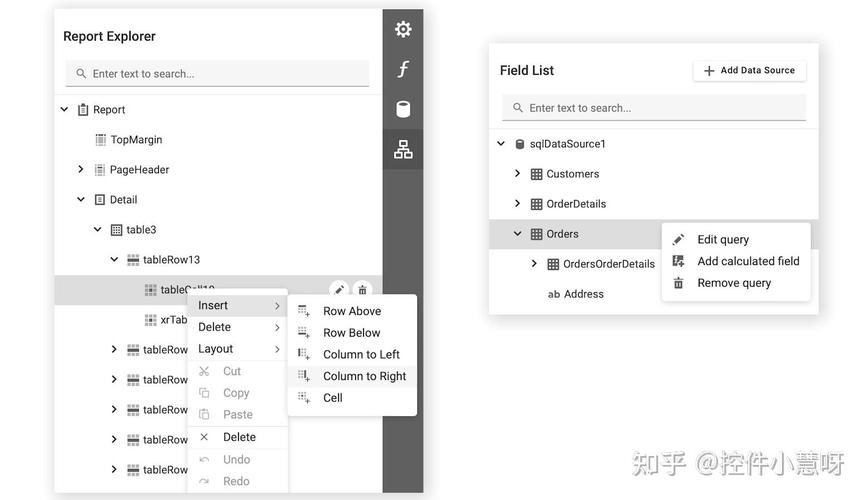The image size is (867, 500).
Task: Click the Row Below insert icon
Action: coord(304,332)
